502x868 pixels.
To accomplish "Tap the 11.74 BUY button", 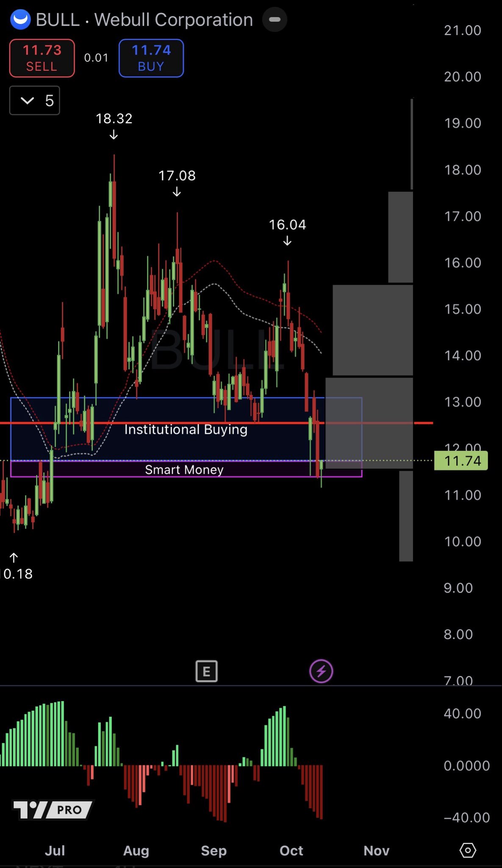I will [x=151, y=58].
